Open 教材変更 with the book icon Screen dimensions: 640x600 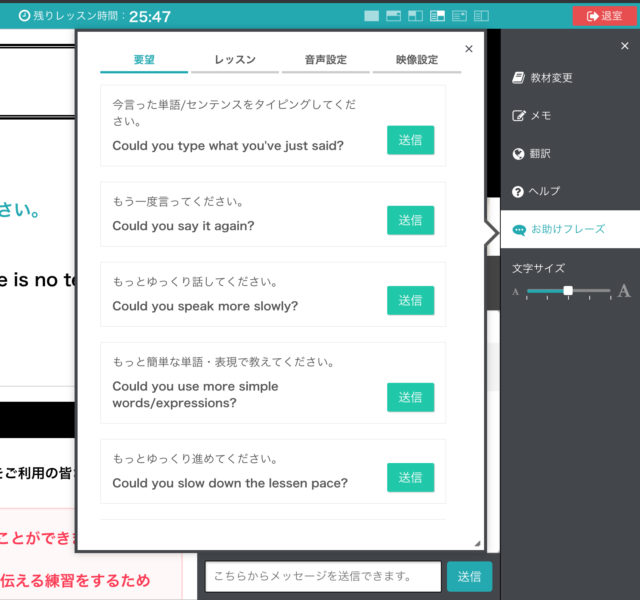tap(518, 78)
